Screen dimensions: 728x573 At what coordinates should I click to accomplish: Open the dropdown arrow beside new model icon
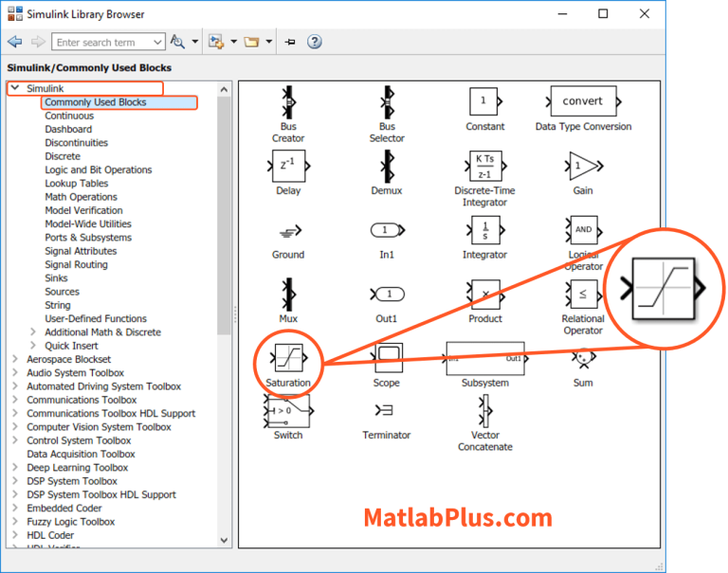(x=232, y=43)
